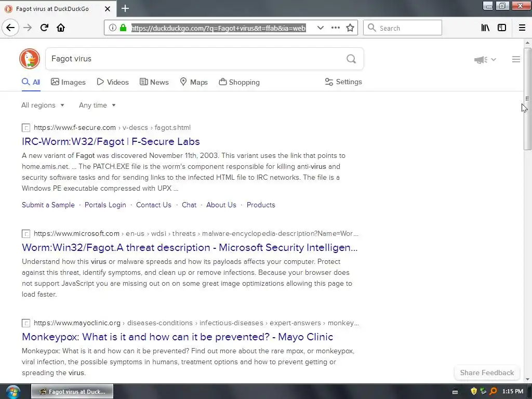Click the Share Feedback button

click(487, 373)
